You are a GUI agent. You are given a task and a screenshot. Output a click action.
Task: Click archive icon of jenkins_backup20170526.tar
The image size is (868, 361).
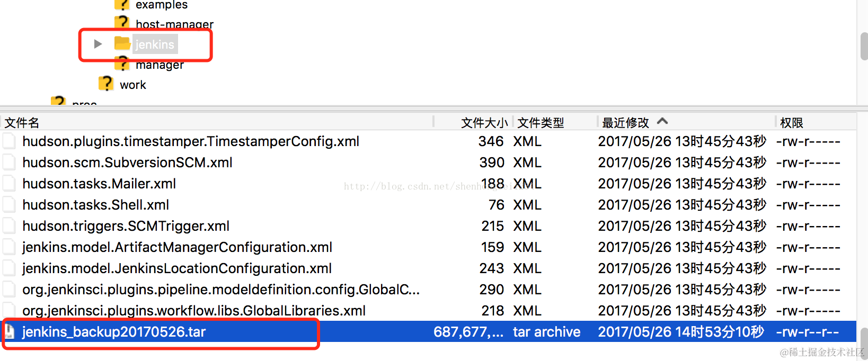pos(9,331)
